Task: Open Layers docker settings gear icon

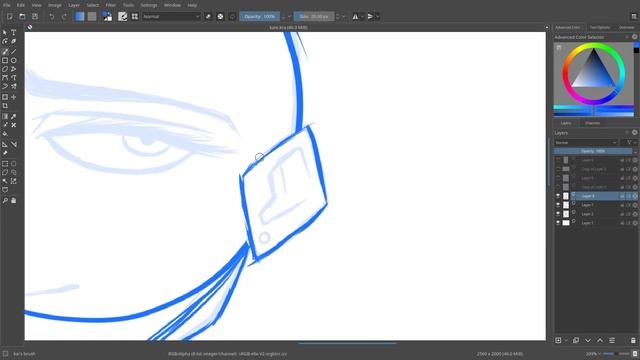Action: tap(635, 133)
